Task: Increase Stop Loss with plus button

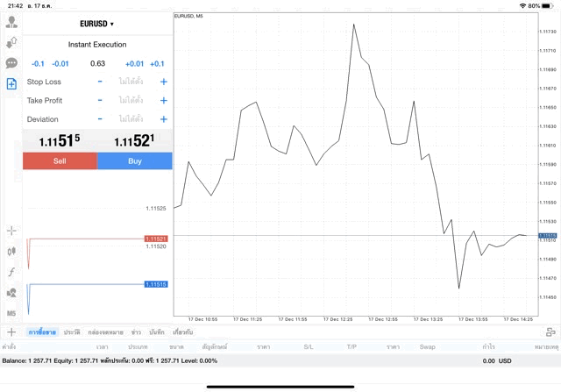Action: pyautogui.click(x=163, y=82)
